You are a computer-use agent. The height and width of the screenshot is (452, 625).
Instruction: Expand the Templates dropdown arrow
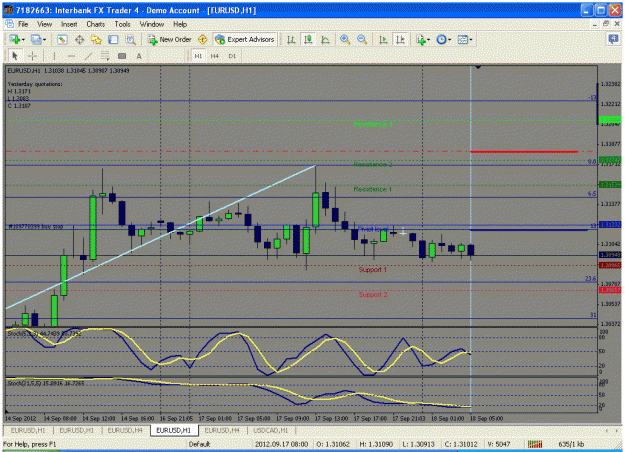click(x=471, y=40)
